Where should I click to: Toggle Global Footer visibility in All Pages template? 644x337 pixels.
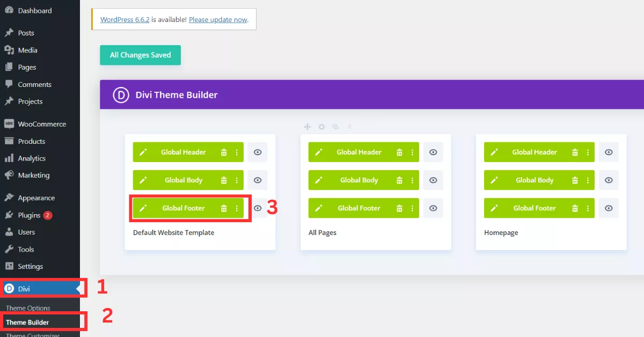[x=433, y=208]
